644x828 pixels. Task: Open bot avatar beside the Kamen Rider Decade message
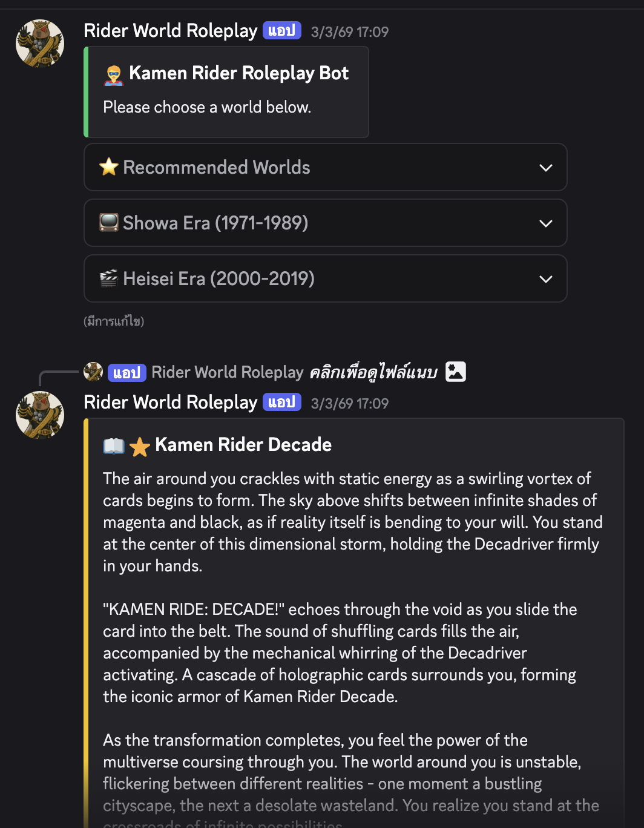point(40,415)
